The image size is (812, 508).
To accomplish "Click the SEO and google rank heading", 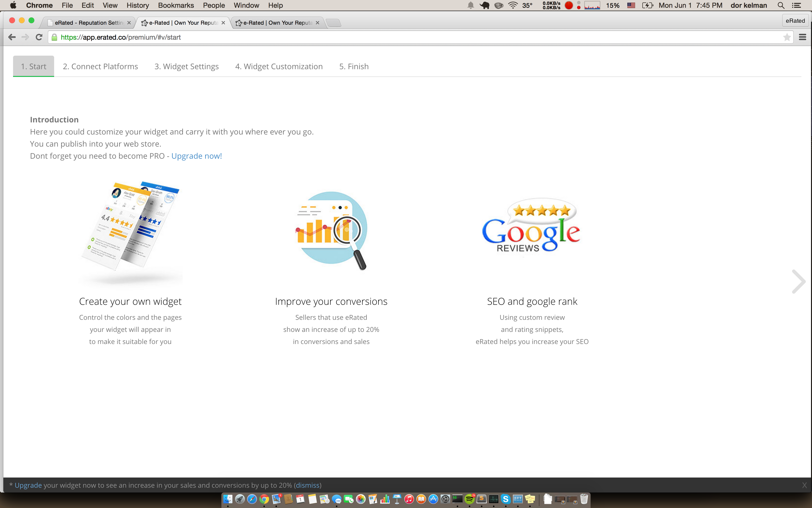I will coord(532,301).
